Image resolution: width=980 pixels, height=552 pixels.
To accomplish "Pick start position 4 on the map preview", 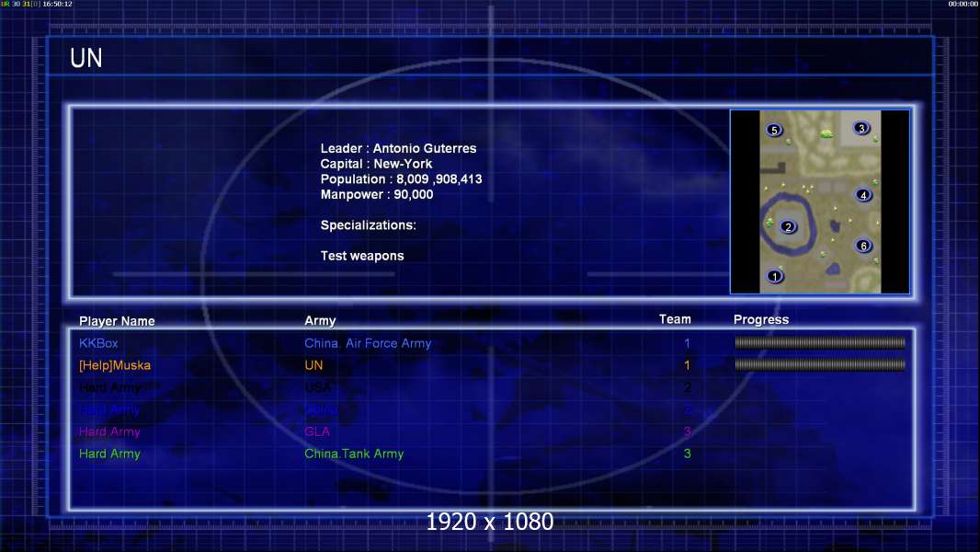I will click(863, 195).
